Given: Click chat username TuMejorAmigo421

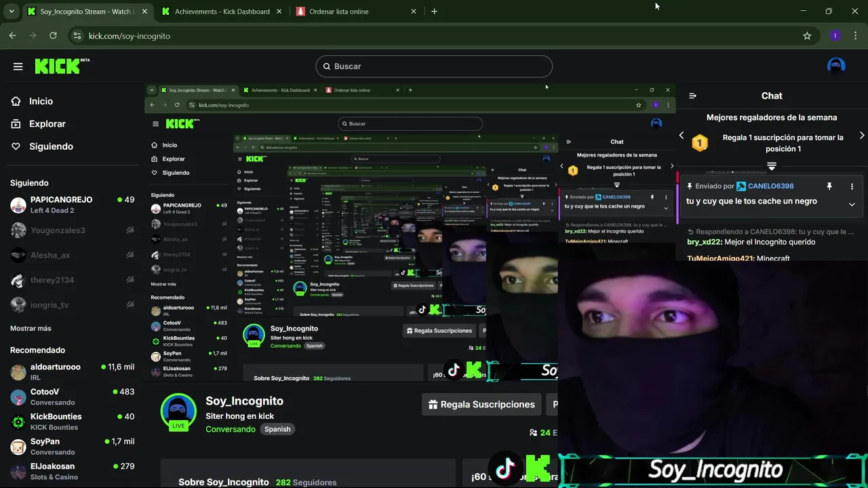Looking at the screenshot, I should coord(719,259).
